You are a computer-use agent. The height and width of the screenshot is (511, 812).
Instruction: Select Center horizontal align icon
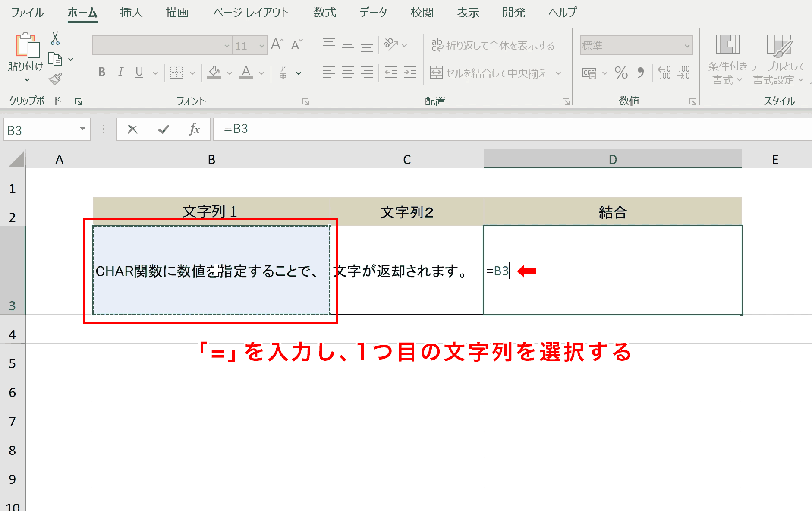click(x=348, y=72)
